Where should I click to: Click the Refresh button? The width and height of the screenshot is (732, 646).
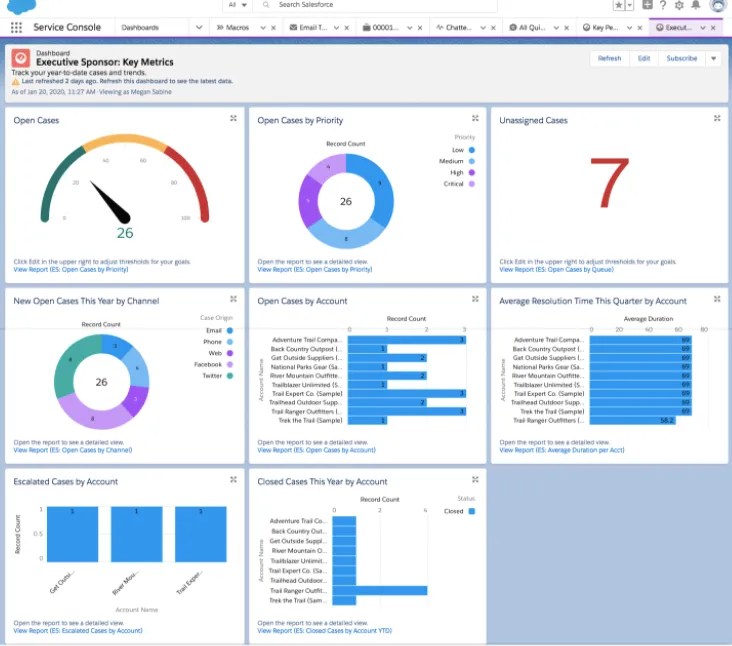(609, 59)
